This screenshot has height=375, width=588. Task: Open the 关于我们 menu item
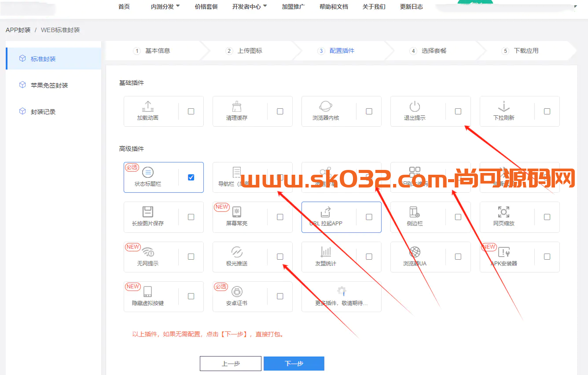[374, 7]
